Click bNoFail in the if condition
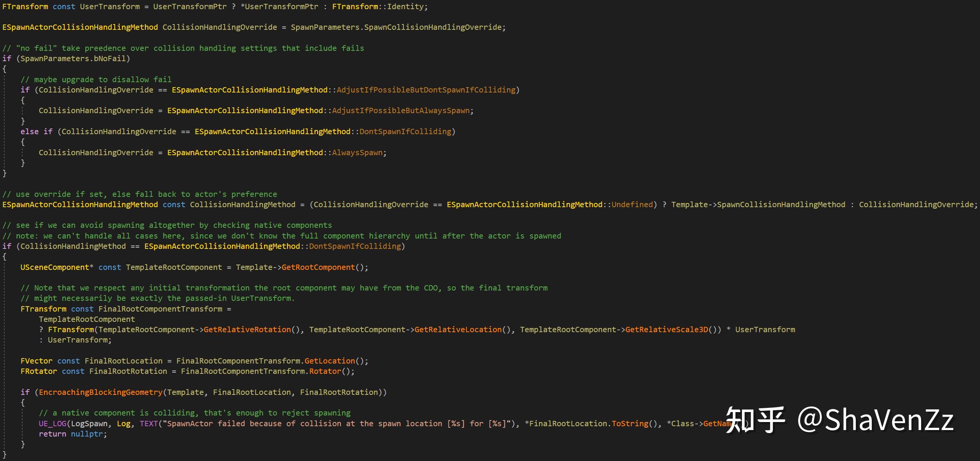The image size is (980, 461). [110, 58]
